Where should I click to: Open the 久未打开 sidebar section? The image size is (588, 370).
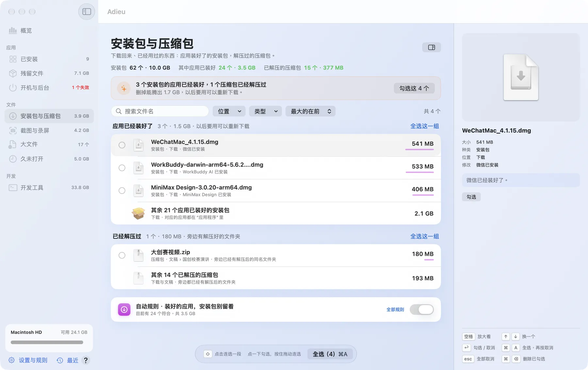(49, 159)
